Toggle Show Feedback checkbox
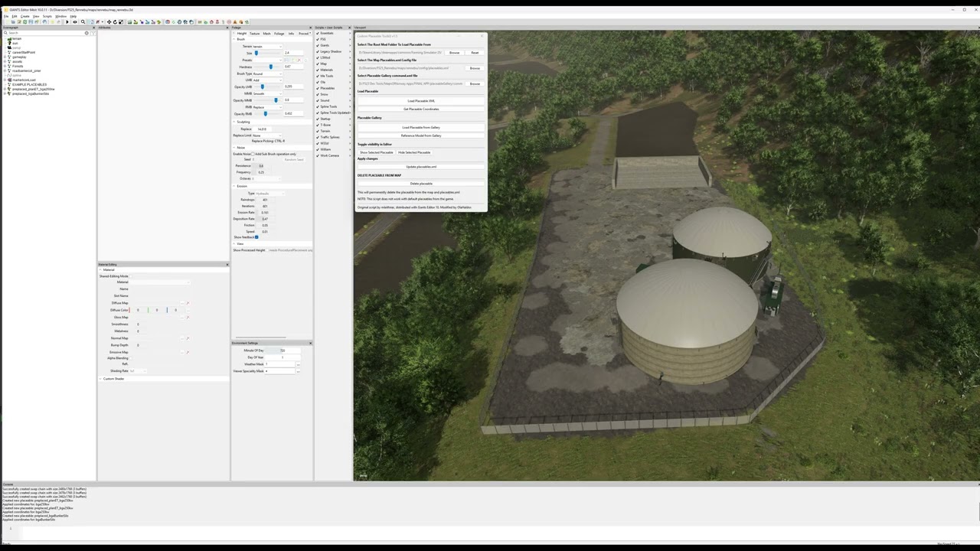This screenshot has height=551, width=980. point(256,237)
